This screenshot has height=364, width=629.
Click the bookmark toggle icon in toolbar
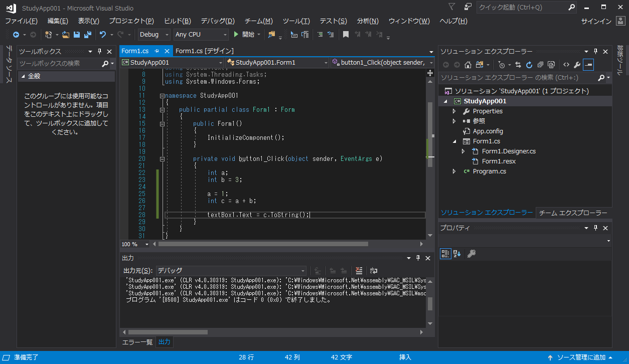coord(346,35)
